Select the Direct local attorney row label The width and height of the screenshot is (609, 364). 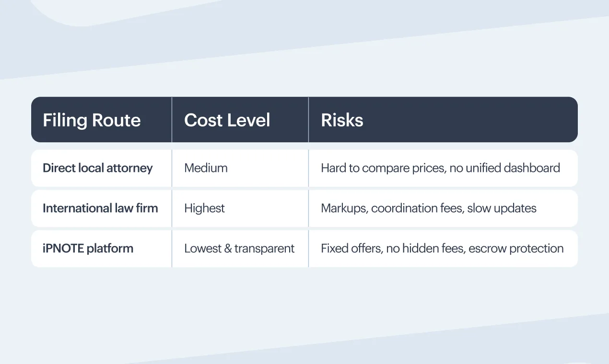tap(98, 168)
